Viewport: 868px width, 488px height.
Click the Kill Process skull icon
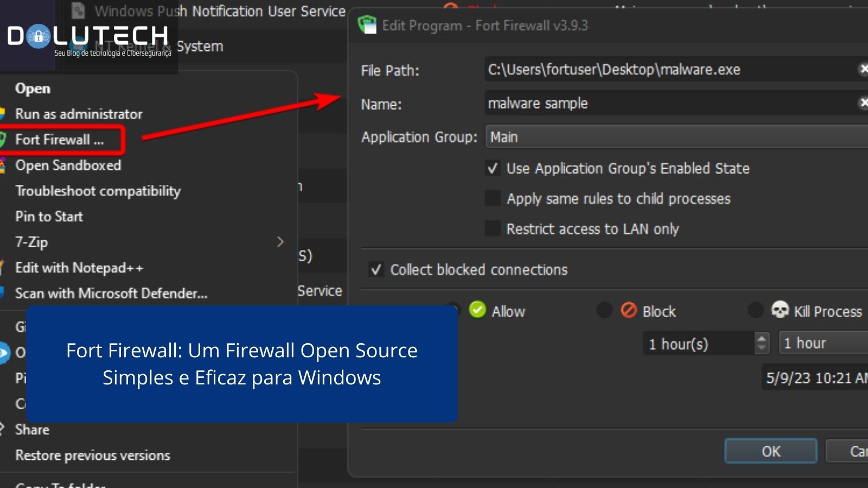[x=781, y=311]
